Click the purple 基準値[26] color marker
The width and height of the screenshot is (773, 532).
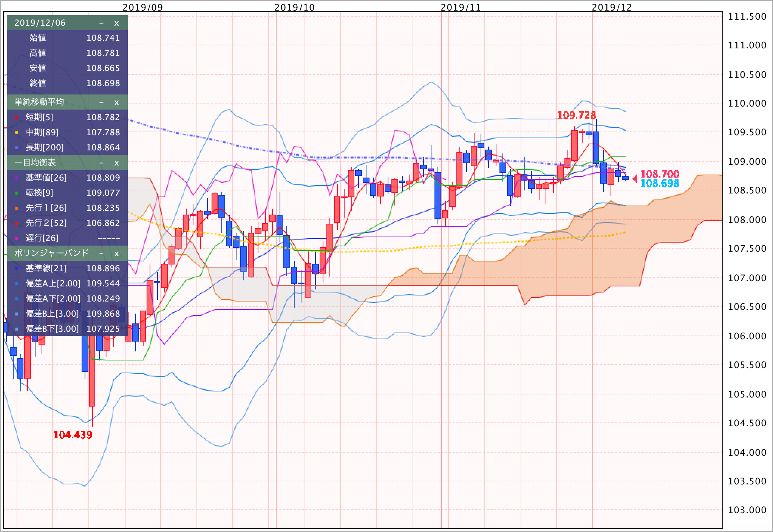[x=17, y=178]
